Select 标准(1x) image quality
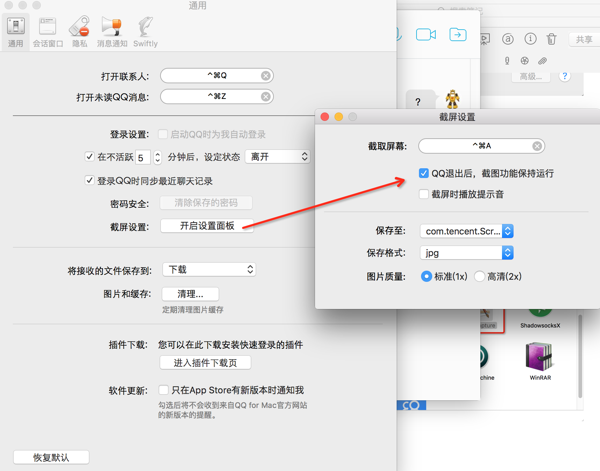The image size is (600, 471). click(426, 276)
